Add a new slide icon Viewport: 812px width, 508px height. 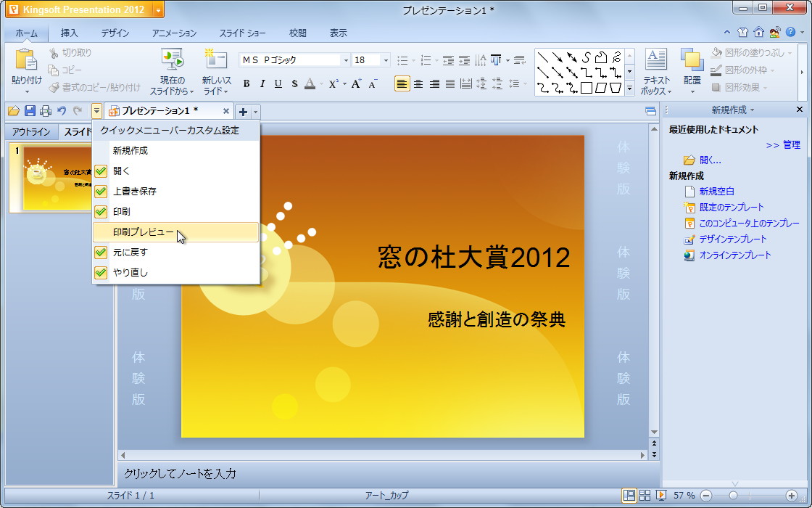tap(215, 59)
